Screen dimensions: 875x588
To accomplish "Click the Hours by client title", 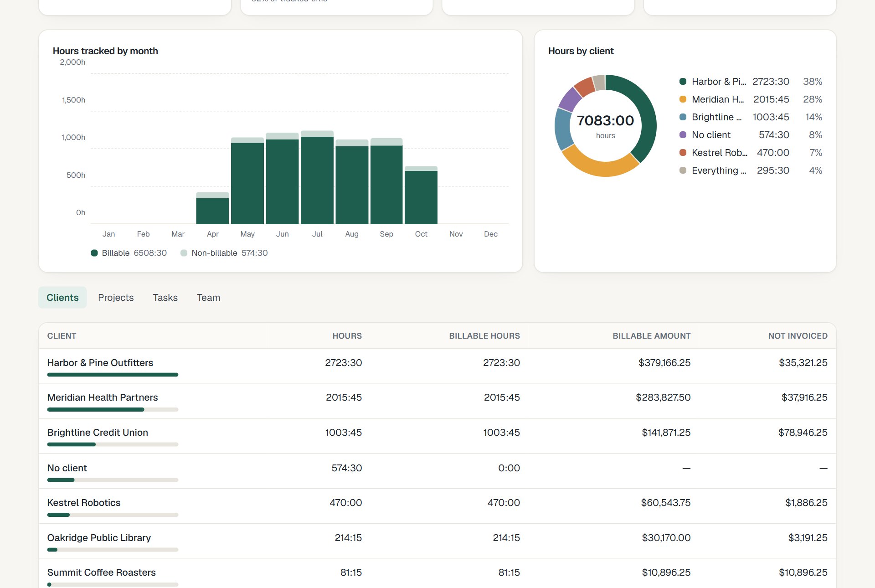I will click(581, 51).
